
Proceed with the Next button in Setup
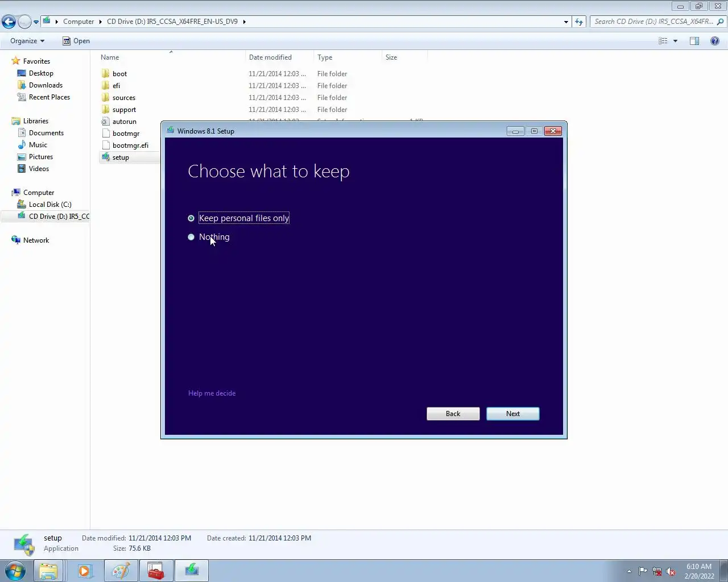(x=512, y=414)
